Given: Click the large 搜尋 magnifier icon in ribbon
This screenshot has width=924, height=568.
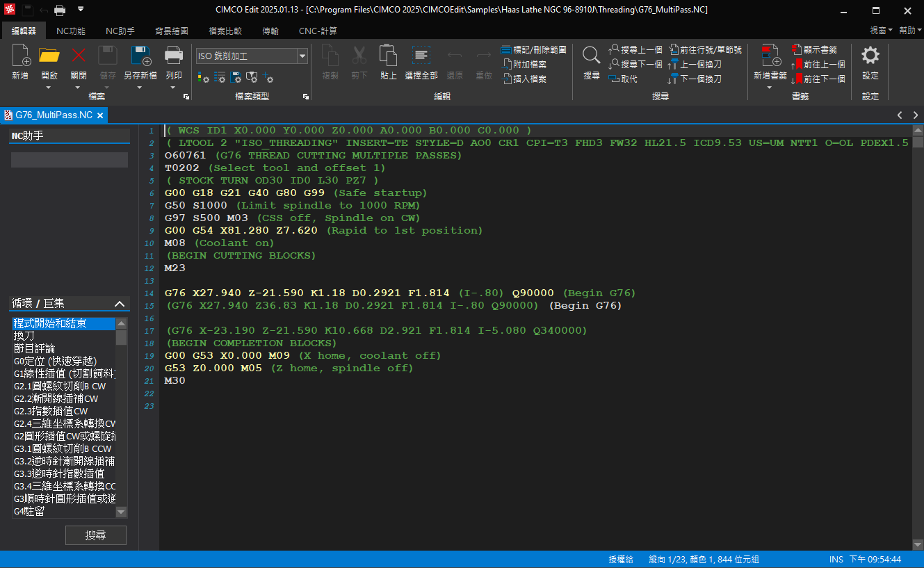Looking at the screenshot, I should [591, 56].
